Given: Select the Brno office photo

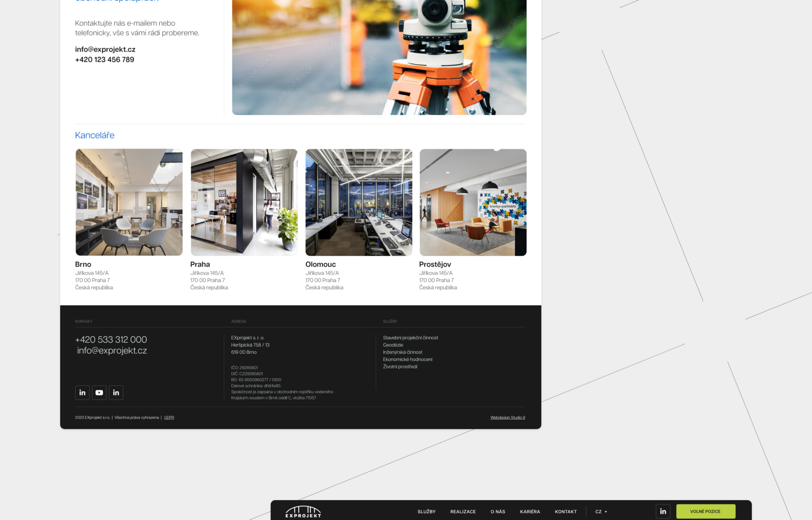Looking at the screenshot, I should (129, 202).
